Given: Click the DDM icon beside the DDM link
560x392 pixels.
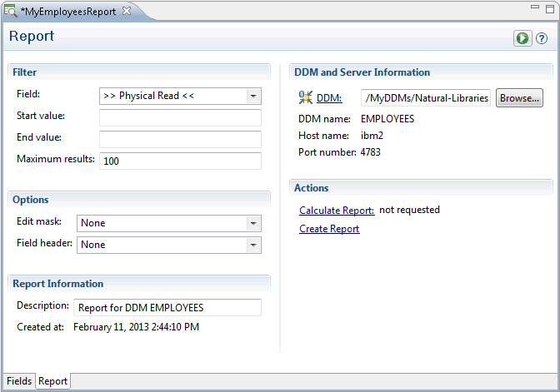Looking at the screenshot, I should [x=305, y=98].
